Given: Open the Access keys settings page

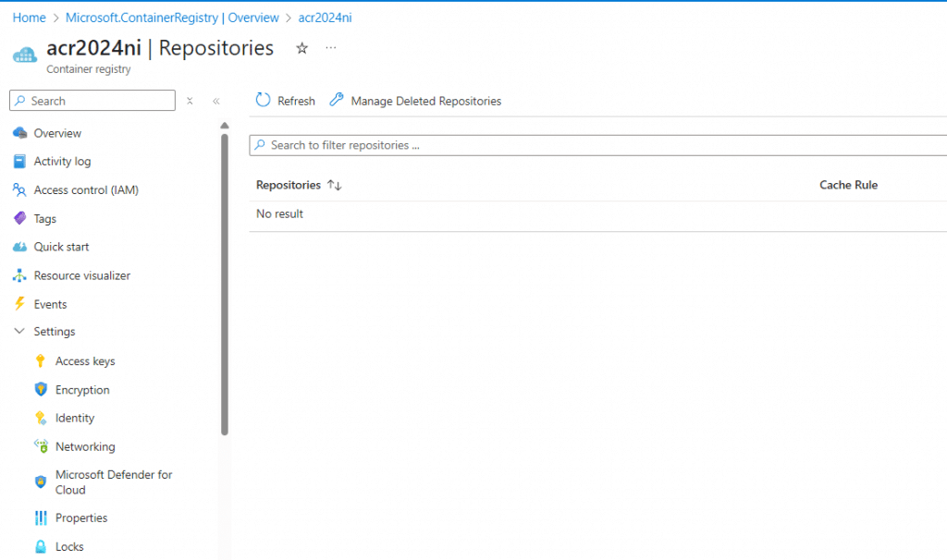Looking at the screenshot, I should 85,361.
